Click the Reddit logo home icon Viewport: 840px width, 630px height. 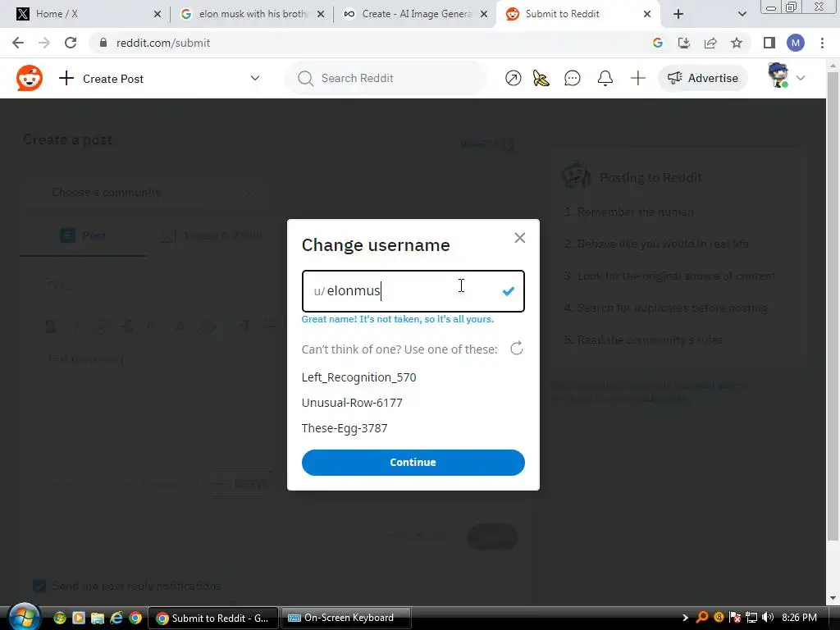click(29, 78)
